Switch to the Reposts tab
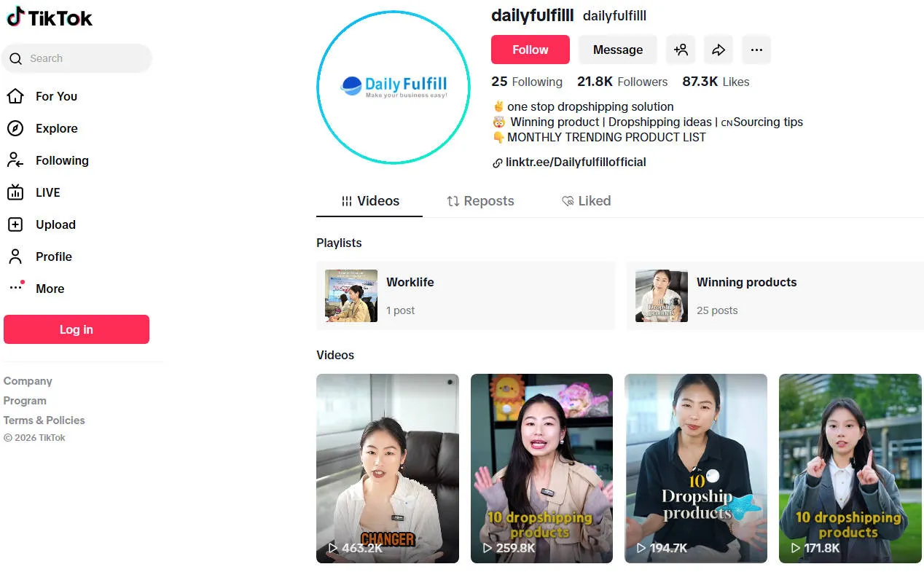924x572 pixels. [480, 201]
